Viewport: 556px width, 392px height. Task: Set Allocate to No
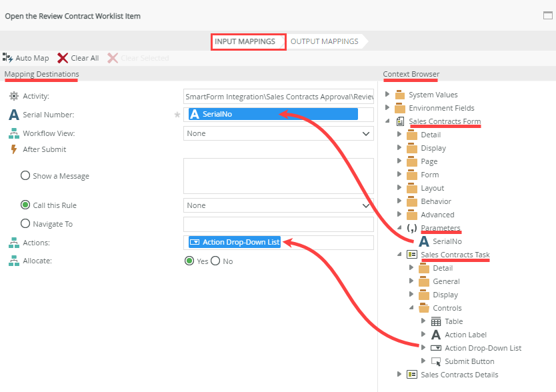[217, 261]
